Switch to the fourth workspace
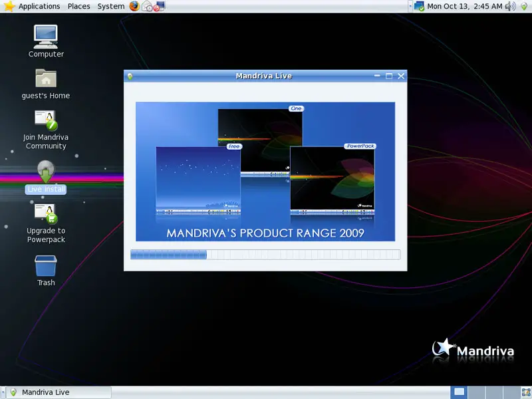Image resolution: width=532 pixels, height=399 pixels. coord(511,392)
